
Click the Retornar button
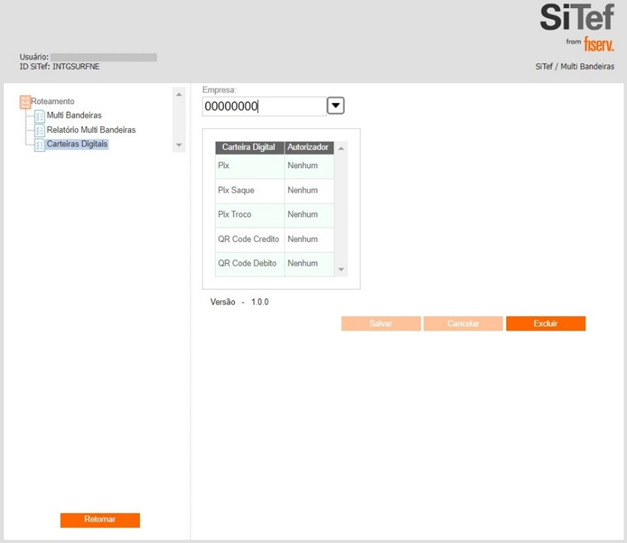pyautogui.click(x=100, y=520)
